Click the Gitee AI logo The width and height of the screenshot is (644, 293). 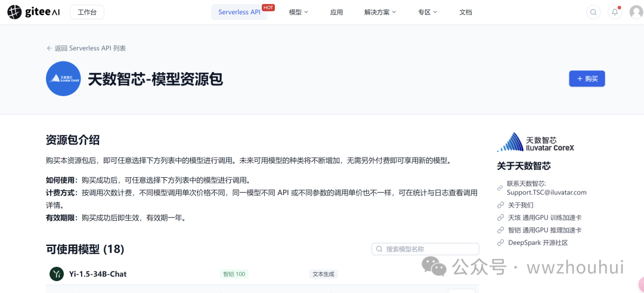point(34,12)
